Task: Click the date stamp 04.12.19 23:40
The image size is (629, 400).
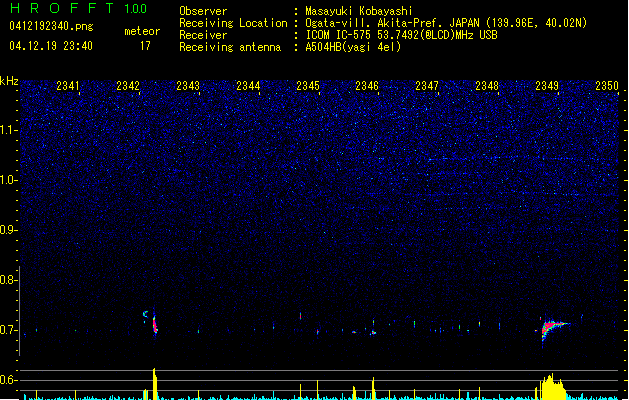Action: click(51, 46)
